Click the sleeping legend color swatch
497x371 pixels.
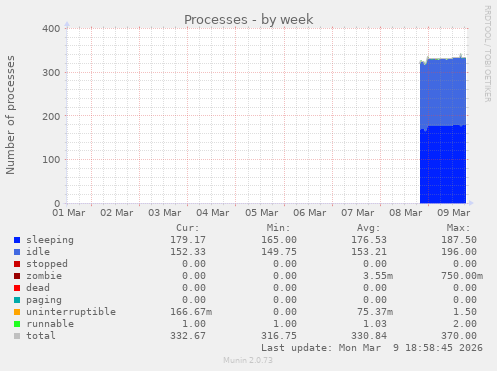(17, 240)
